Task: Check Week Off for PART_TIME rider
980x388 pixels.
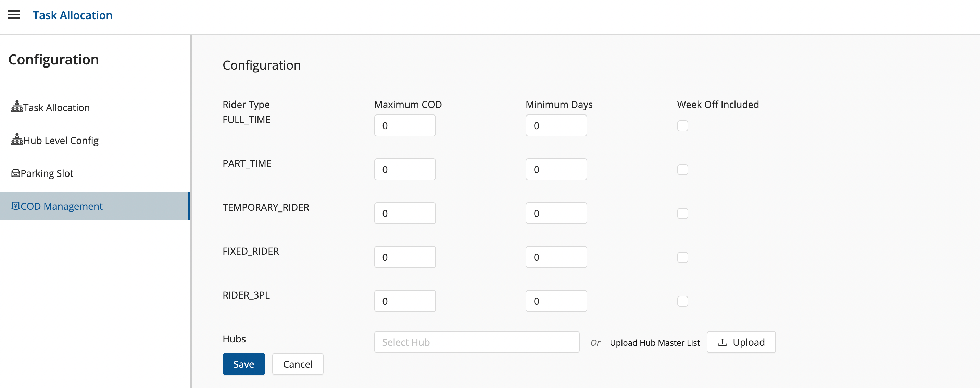Action: [x=682, y=169]
